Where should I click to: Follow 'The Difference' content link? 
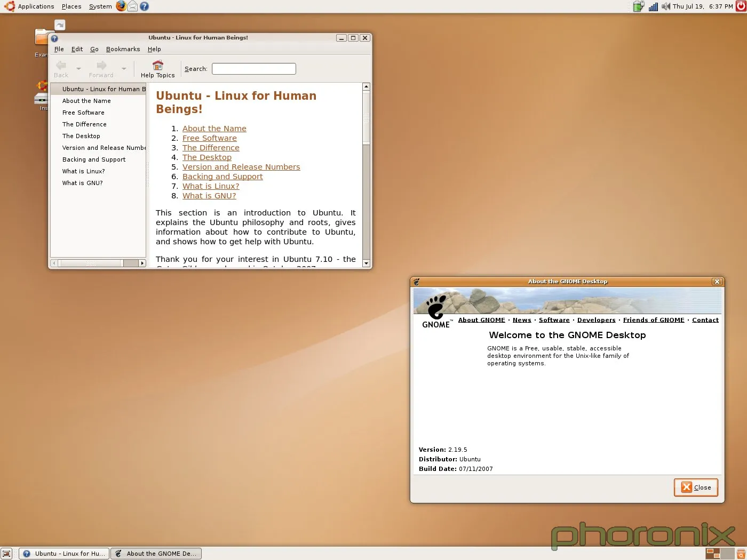pyautogui.click(x=211, y=148)
